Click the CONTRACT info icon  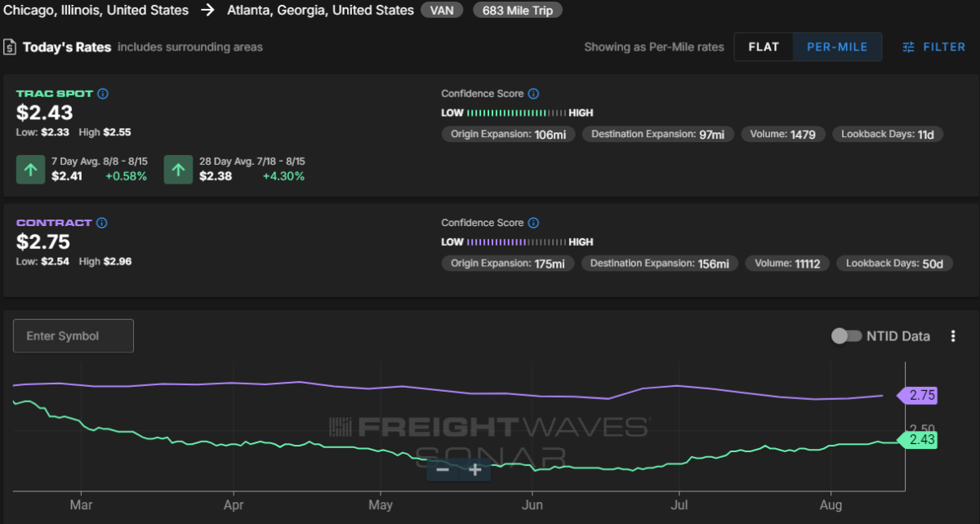[x=102, y=223]
